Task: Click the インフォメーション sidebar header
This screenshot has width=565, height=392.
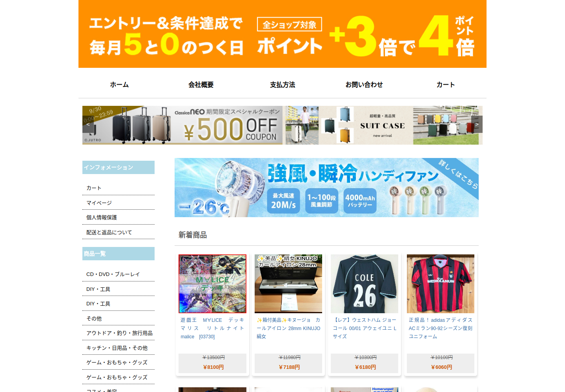Action: click(118, 167)
